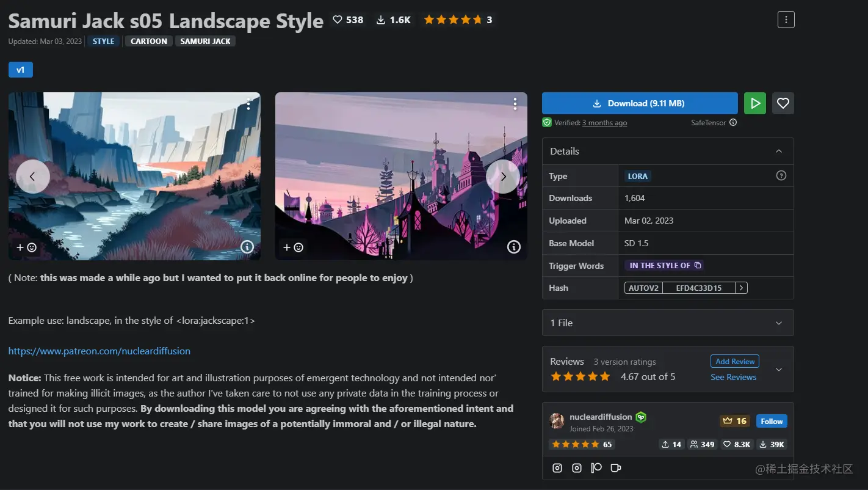Screen dimensions: 868x490
Task: Click the creator likes badge showing 8.3K
Action: click(x=737, y=444)
